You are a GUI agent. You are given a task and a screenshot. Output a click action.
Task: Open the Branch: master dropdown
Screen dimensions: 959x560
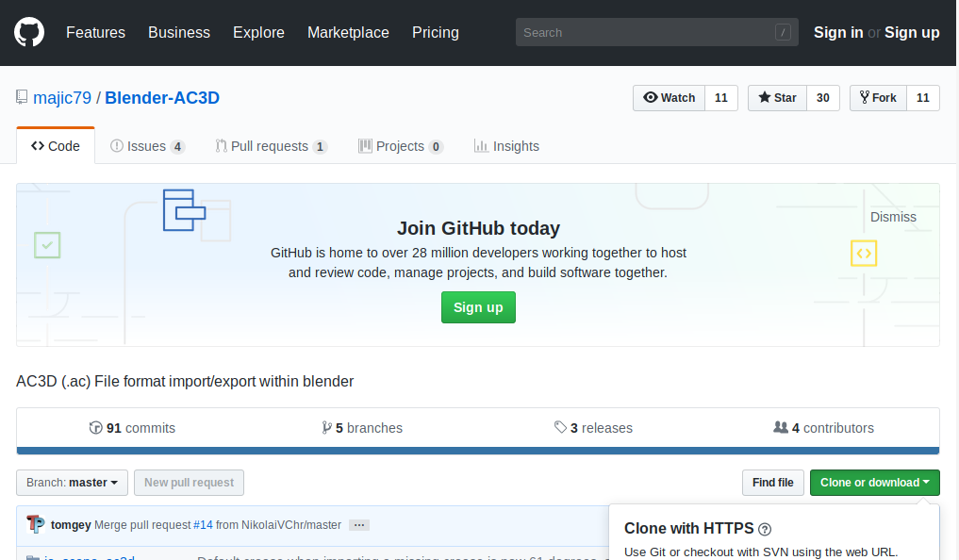pos(73,483)
